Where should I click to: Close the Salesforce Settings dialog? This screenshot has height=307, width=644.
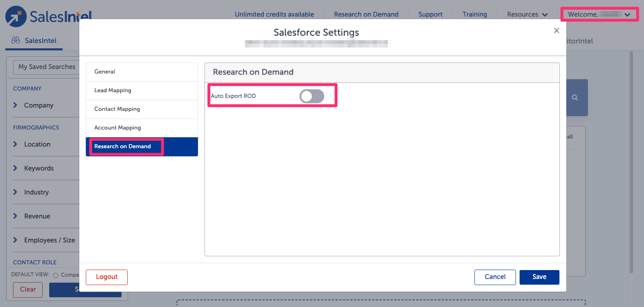(x=557, y=31)
